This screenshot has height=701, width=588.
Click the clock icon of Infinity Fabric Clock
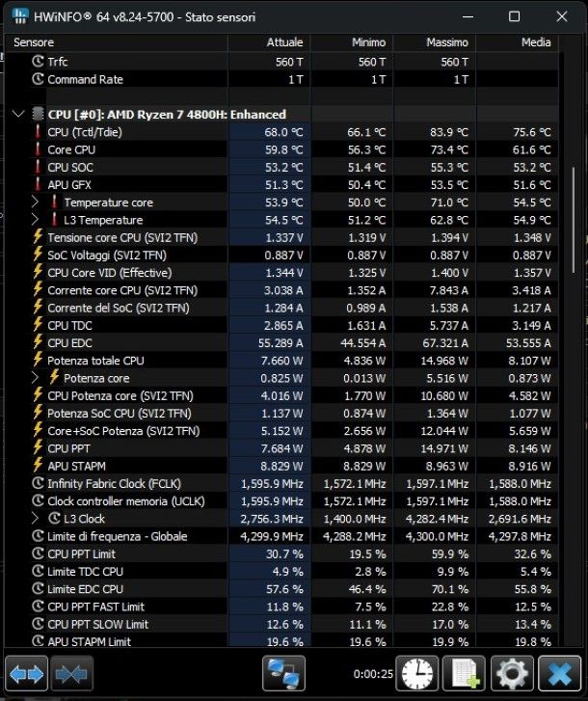tap(38, 483)
